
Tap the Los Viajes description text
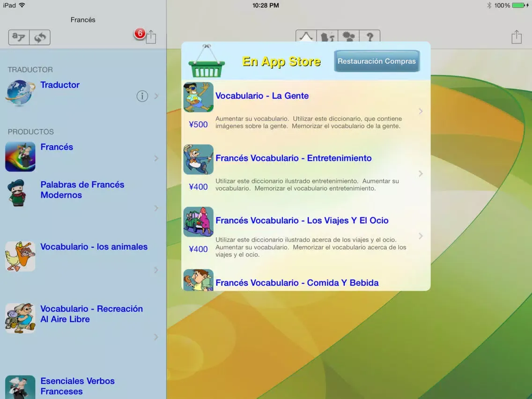click(311, 247)
